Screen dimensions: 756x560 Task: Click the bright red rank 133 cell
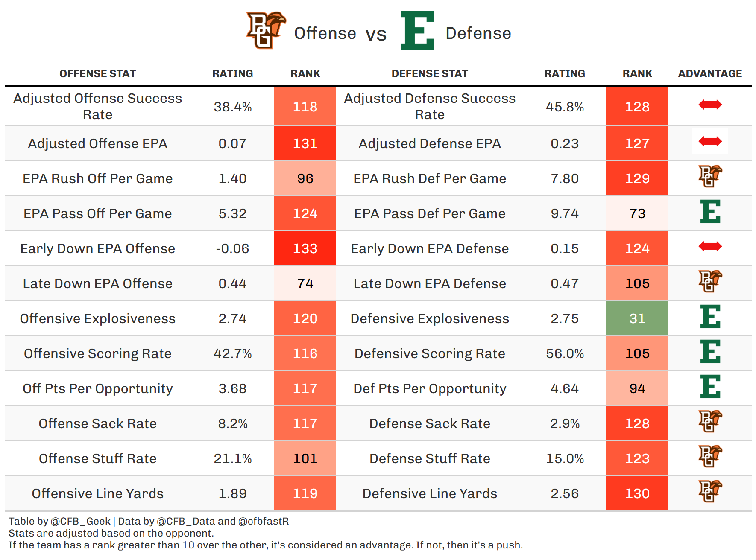305,248
